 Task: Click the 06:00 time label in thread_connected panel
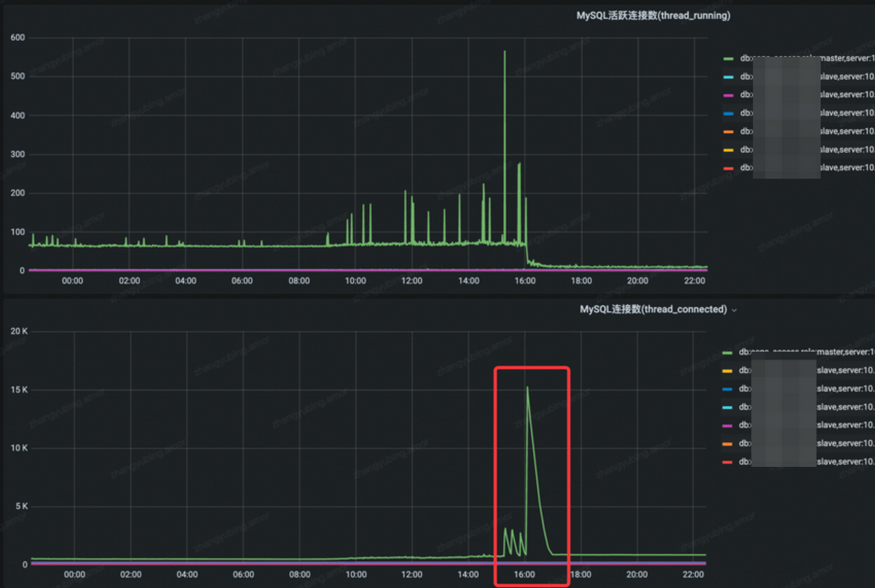click(243, 575)
